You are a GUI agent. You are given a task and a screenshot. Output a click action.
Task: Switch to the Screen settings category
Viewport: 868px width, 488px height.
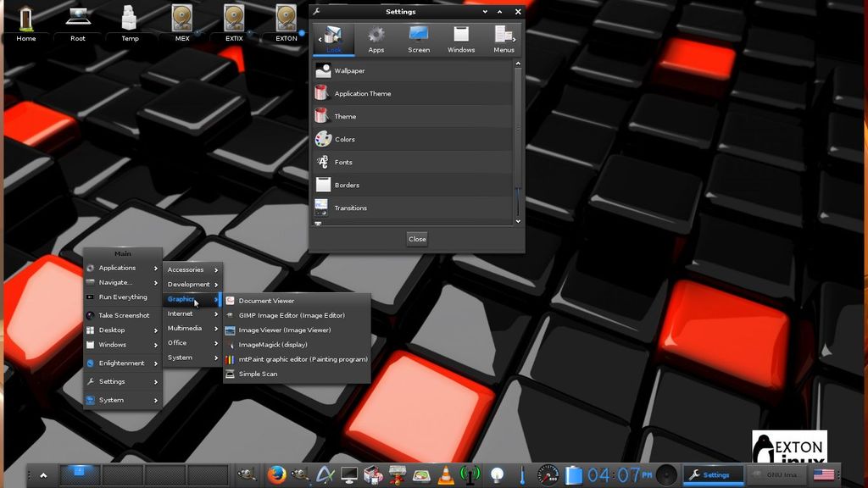pyautogui.click(x=419, y=39)
